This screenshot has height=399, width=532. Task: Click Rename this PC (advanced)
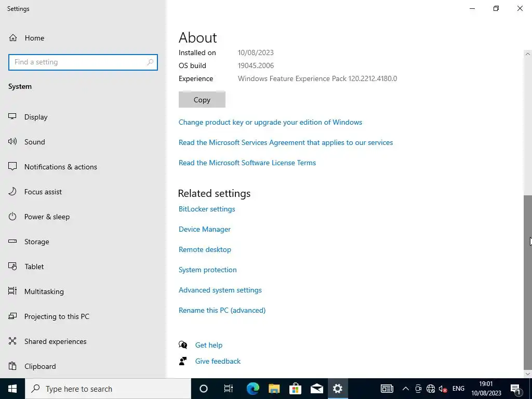click(222, 310)
